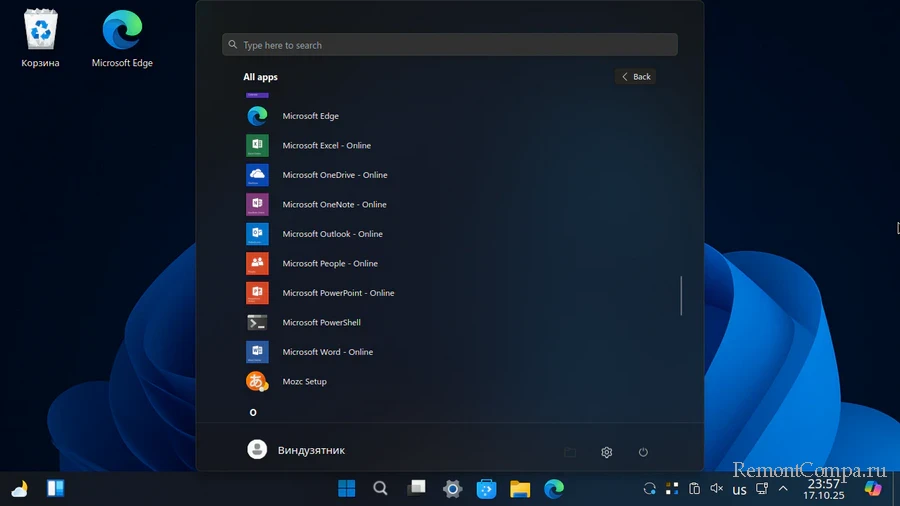Click the letter O section header
The width and height of the screenshot is (900, 506).
pos(253,412)
